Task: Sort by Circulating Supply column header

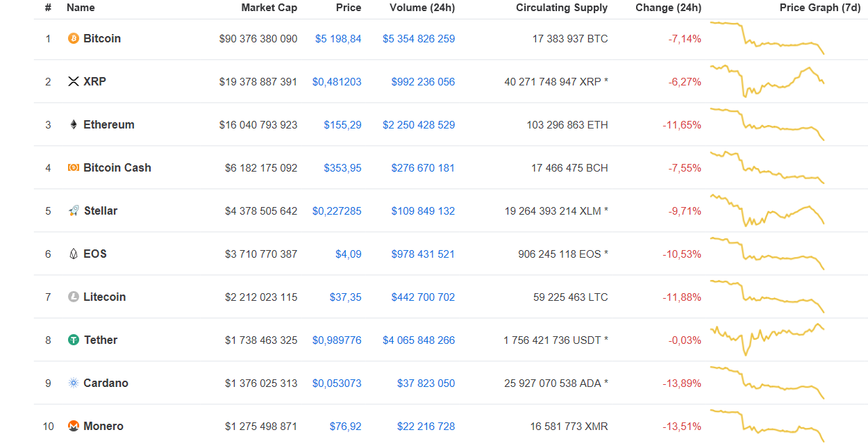Action: pos(562,8)
